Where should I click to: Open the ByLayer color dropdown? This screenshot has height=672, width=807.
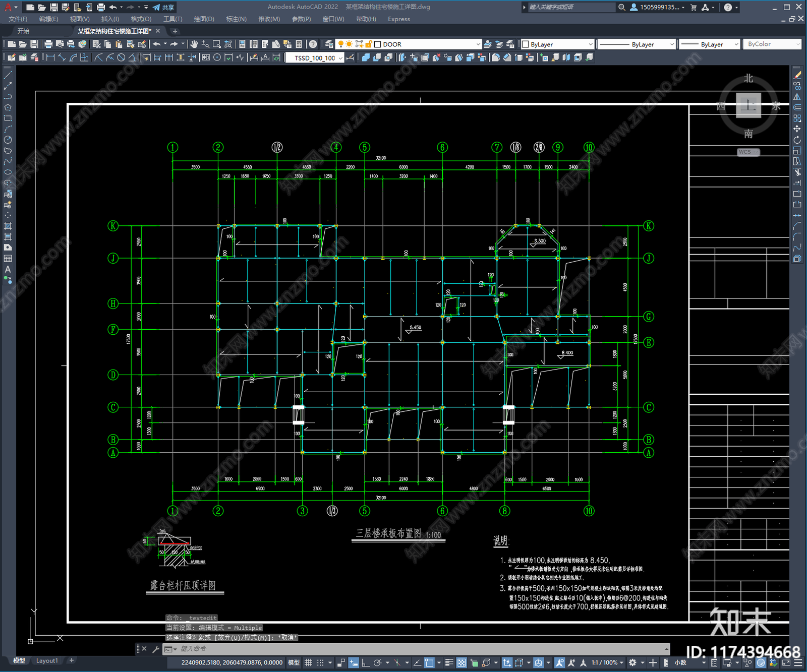[x=590, y=44]
